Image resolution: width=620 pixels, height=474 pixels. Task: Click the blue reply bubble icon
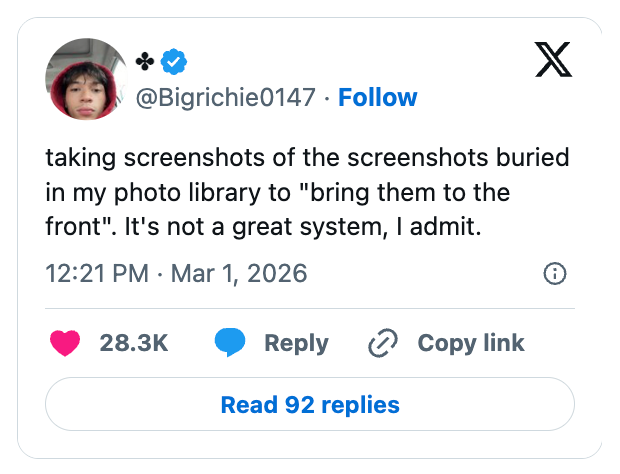[229, 343]
